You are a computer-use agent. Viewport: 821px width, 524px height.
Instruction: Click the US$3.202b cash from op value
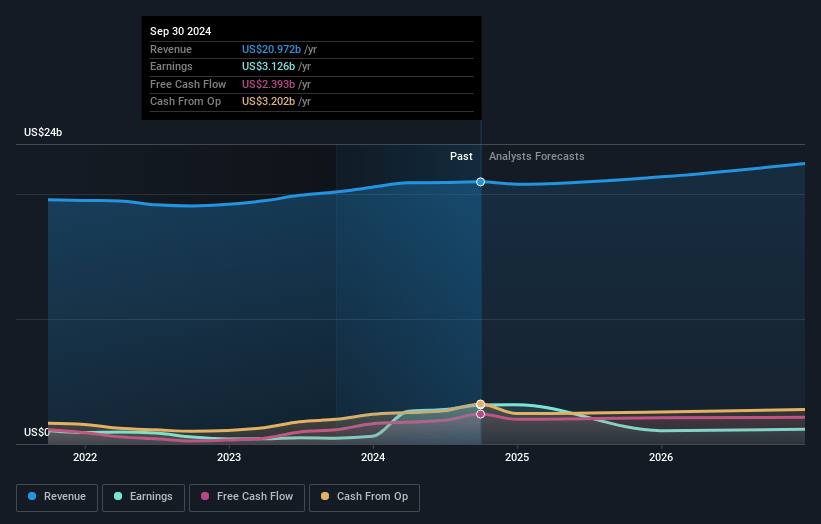(268, 102)
